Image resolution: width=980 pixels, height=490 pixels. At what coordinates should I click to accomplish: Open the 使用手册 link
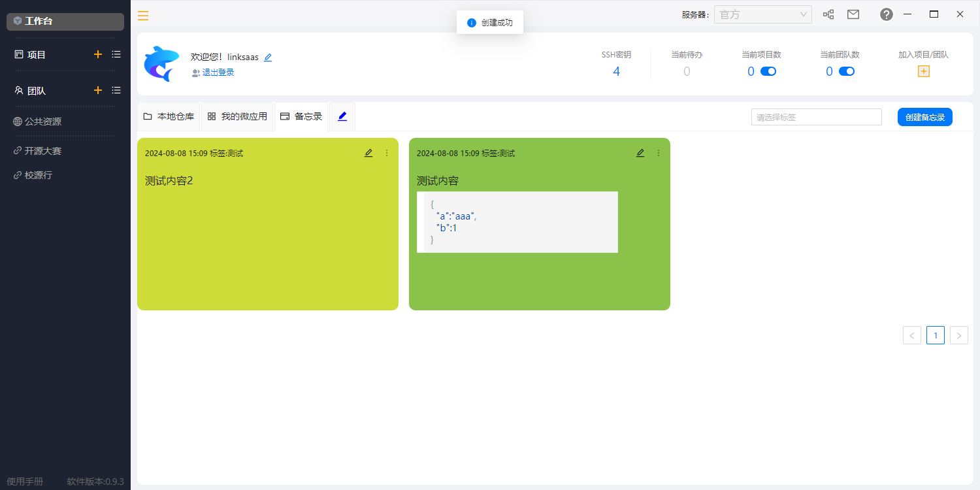point(25,482)
